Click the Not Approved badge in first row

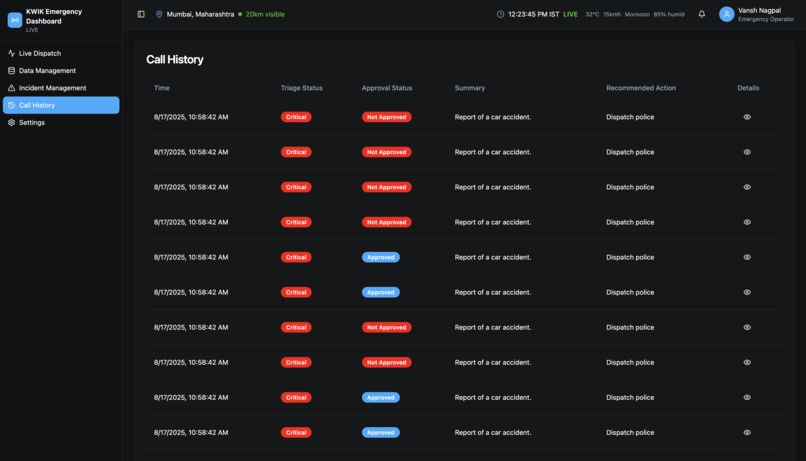[387, 117]
